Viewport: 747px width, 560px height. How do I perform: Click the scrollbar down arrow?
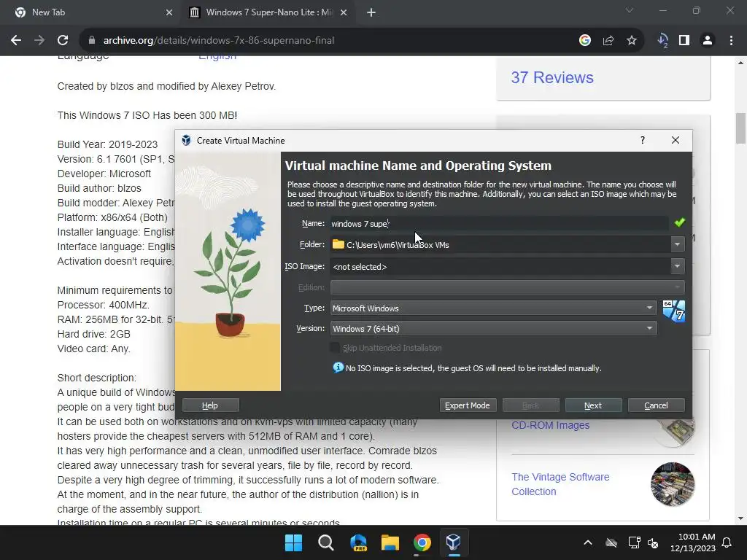740,518
